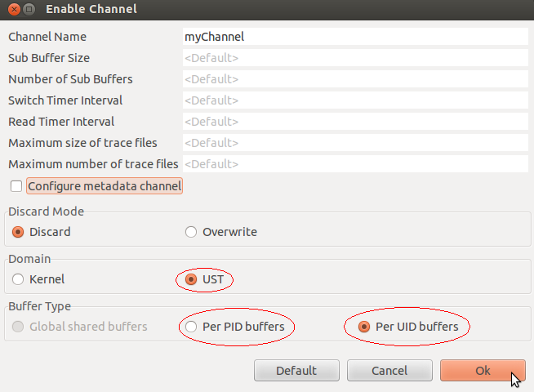Enable the Configure metadata channel checkbox
The width and height of the screenshot is (534, 392).
click(17, 186)
